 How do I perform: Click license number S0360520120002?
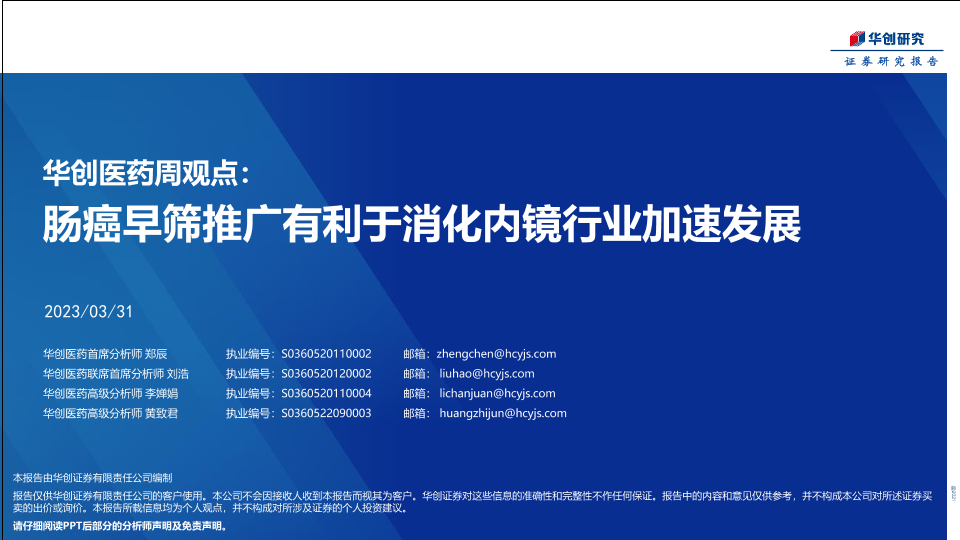coord(326,374)
